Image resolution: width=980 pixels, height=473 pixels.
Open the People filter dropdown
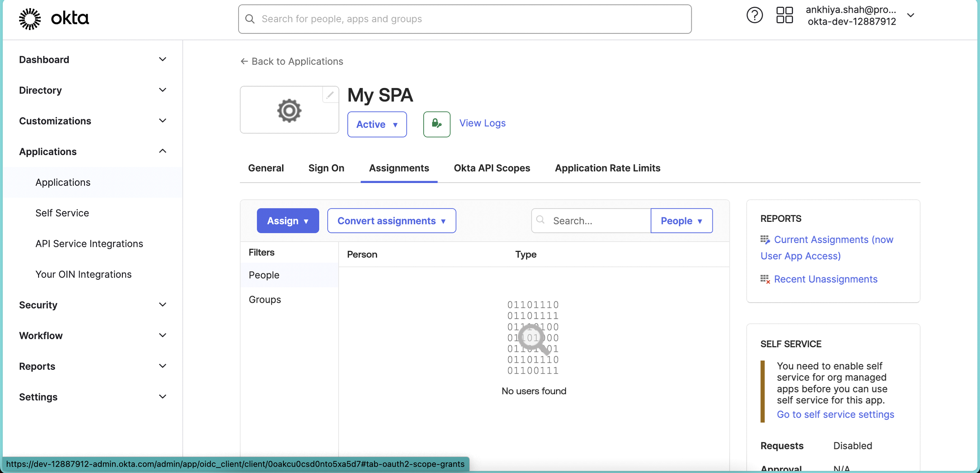pyautogui.click(x=681, y=221)
